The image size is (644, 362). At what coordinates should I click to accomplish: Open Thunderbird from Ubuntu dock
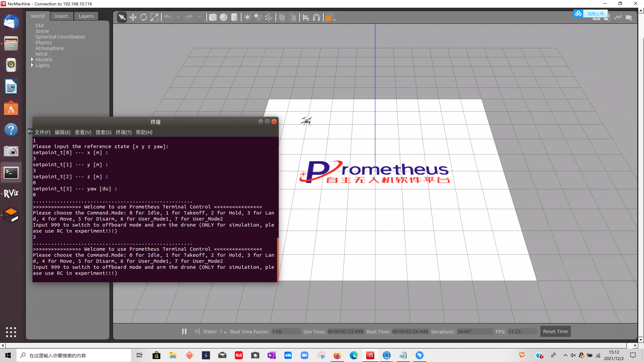[x=11, y=22]
